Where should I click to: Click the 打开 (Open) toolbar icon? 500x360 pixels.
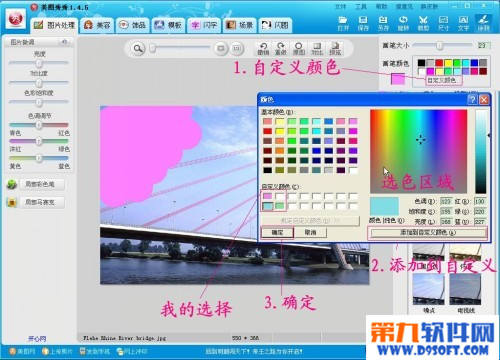[343, 23]
